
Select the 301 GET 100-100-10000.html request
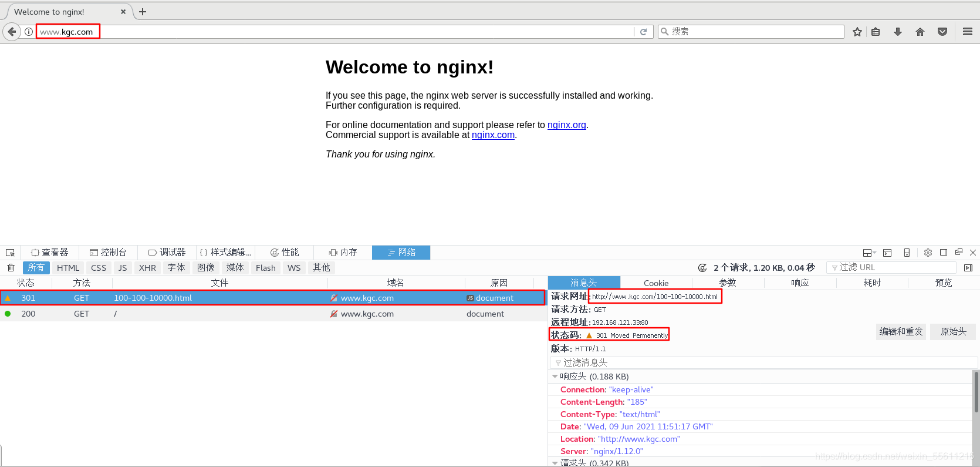click(273, 298)
